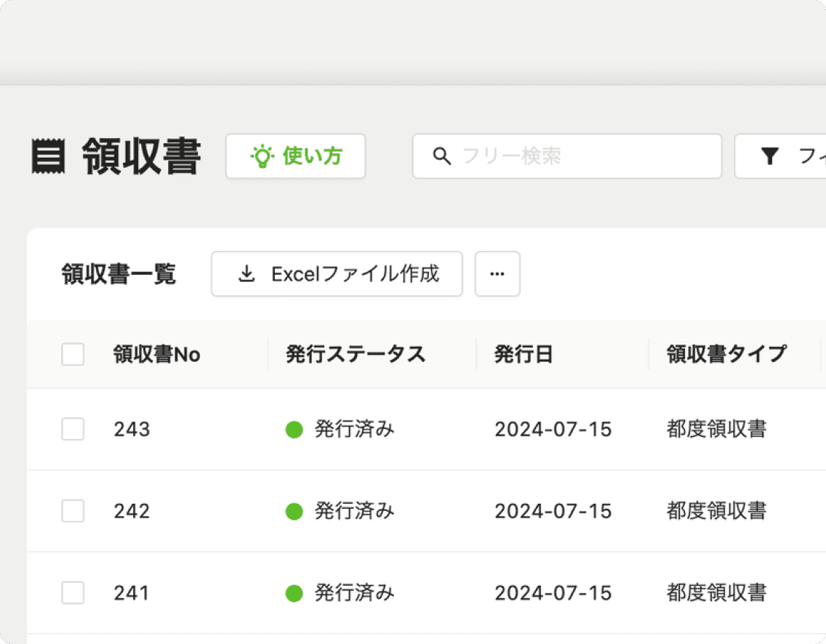Select the checkbox for receipt 242
The width and height of the screenshot is (826, 644).
pos(73,511)
